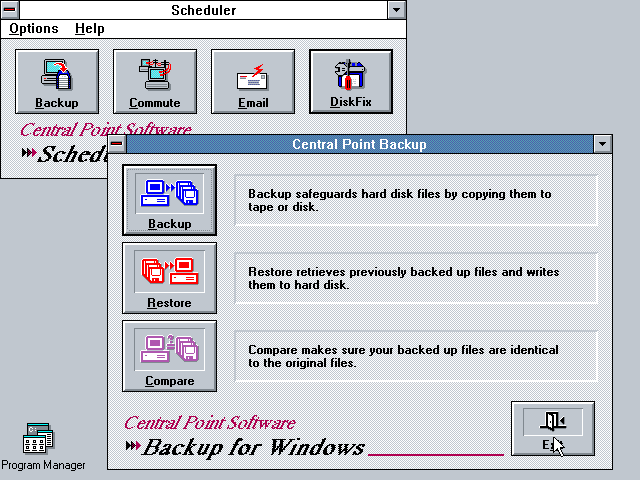Select the DiskFix button in Scheduler

click(x=351, y=82)
